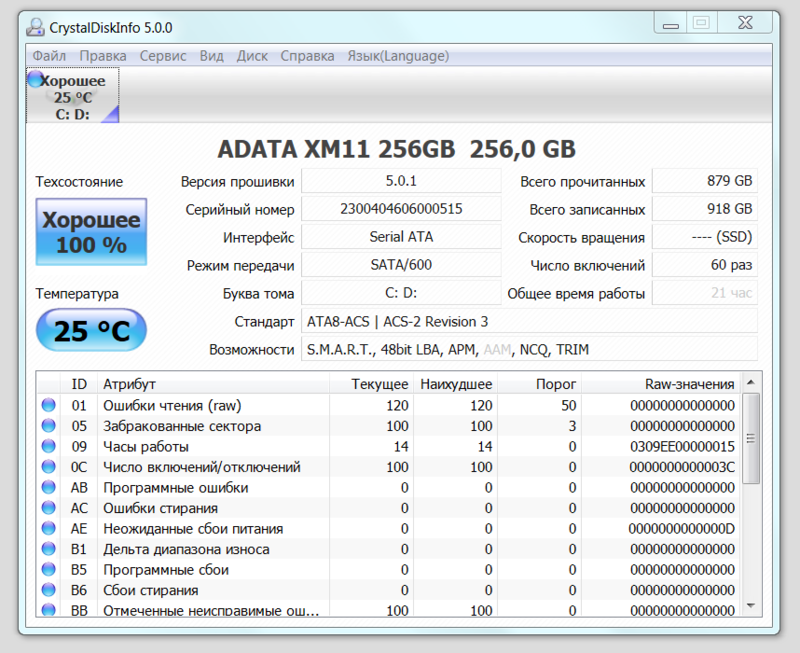This screenshot has height=653, width=800.
Task: Select row Часы работы
Action: point(389,446)
